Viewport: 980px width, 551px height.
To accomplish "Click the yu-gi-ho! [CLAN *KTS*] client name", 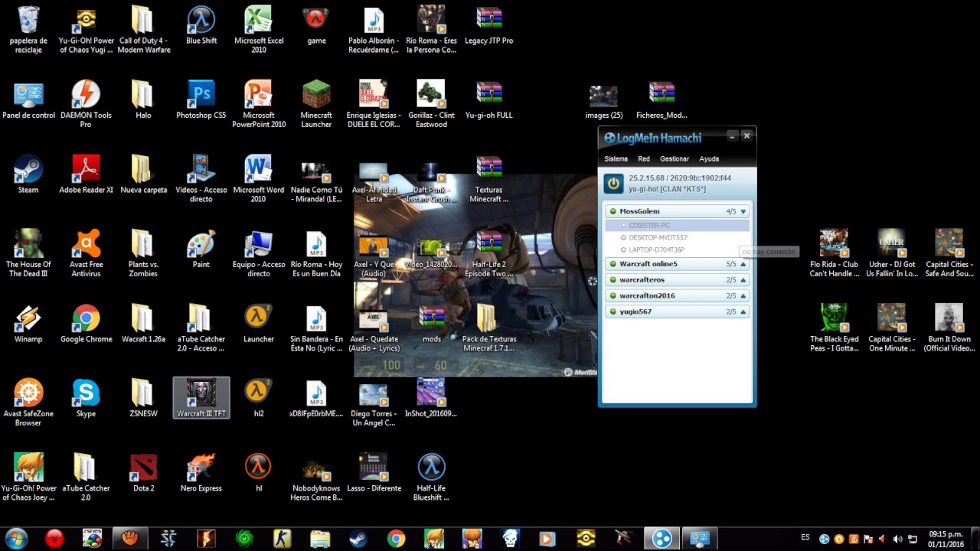I will 667,189.
